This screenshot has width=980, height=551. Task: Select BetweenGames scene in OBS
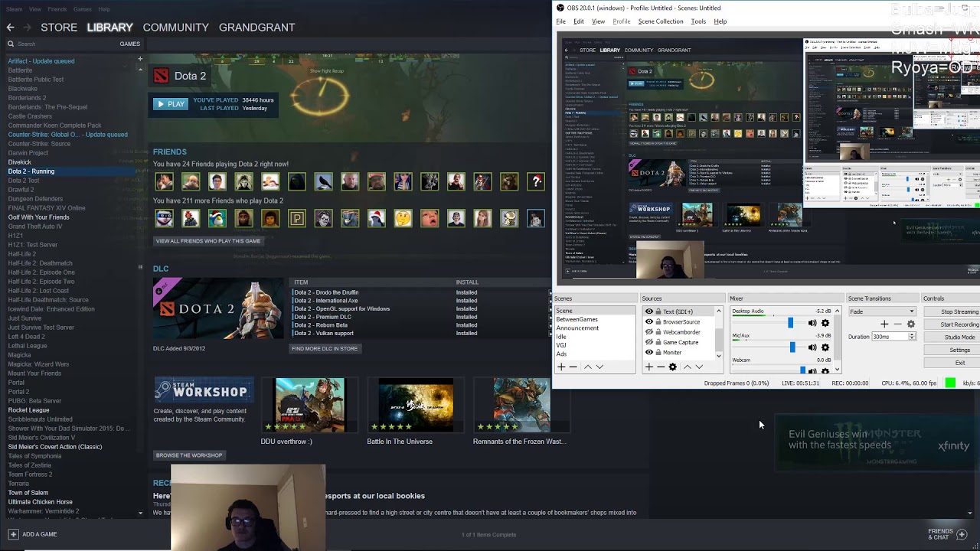577,320
